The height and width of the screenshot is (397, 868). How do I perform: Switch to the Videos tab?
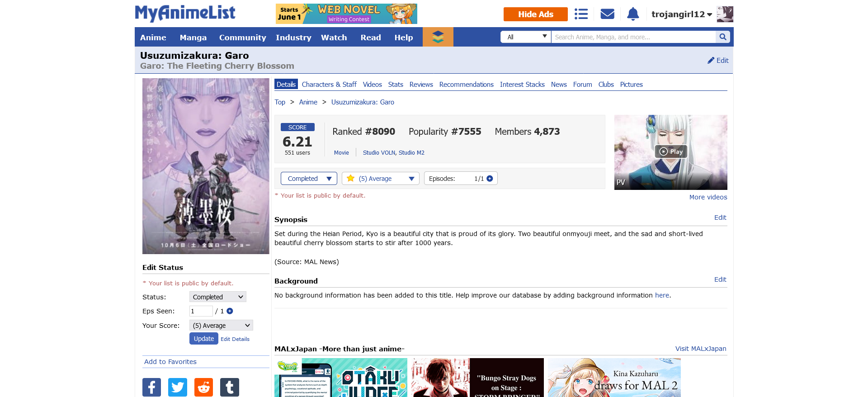[x=373, y=85]
